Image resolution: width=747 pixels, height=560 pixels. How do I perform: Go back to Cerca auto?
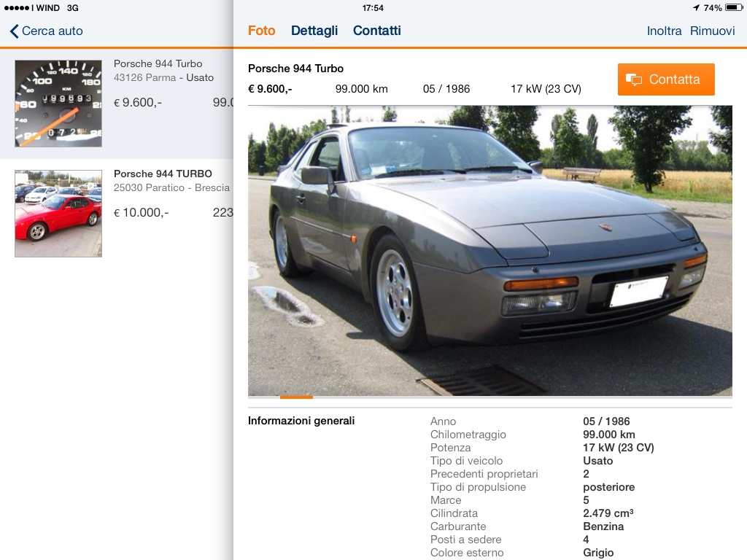tap(46, 31)
